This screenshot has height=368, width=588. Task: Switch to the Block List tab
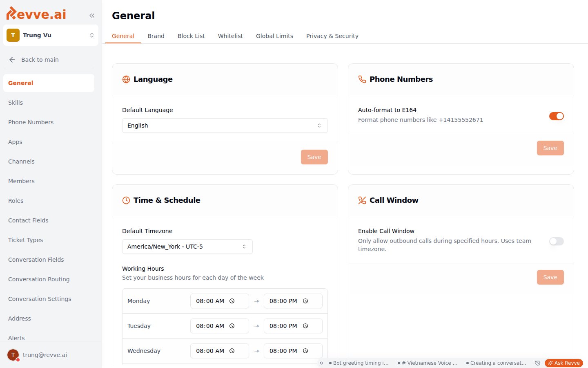pos(191,36)
